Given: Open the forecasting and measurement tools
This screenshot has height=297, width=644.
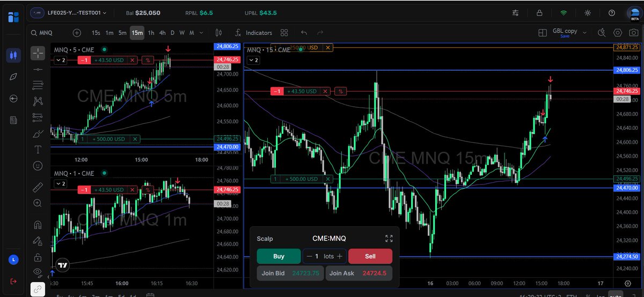Looking at the screenshot, I should pyautogui.click(x=38, y=117).
